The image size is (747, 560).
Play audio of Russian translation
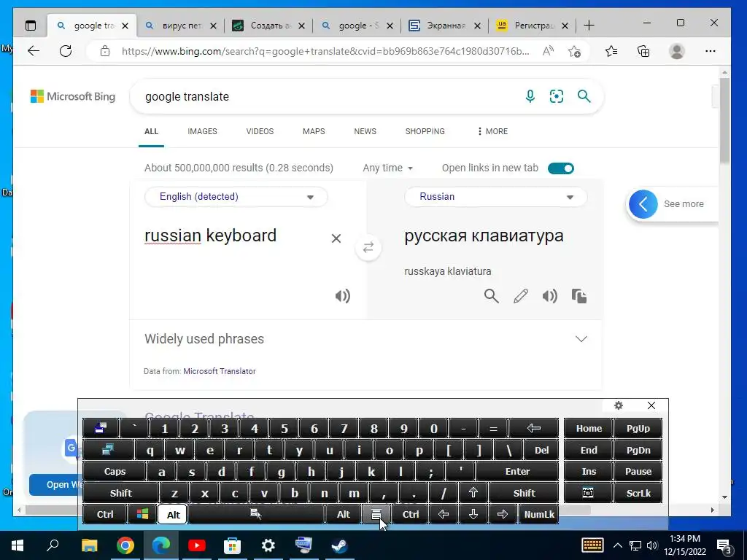click(550, 296)
